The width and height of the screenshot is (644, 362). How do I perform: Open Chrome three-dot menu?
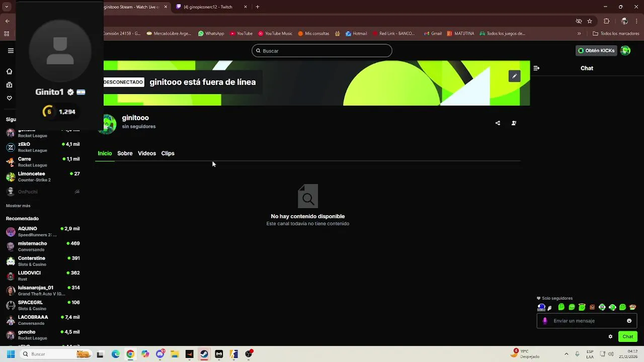coord(636,21)
